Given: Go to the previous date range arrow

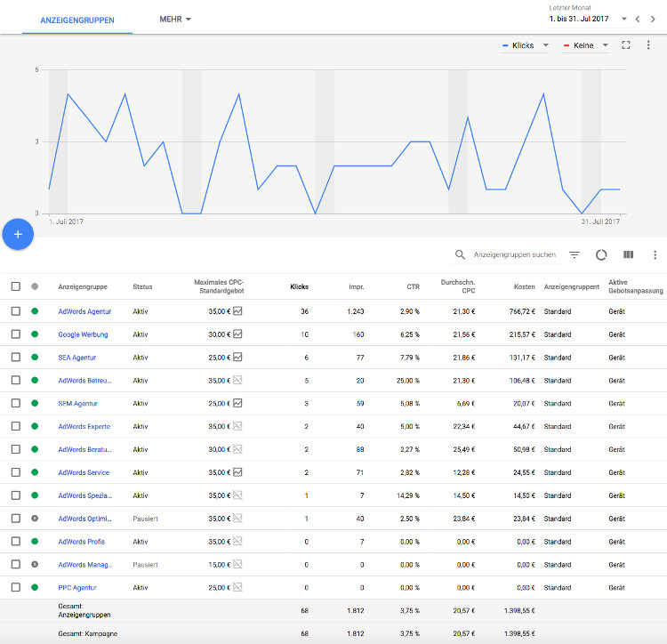Looking at the screenshot, I should (638, 19).
